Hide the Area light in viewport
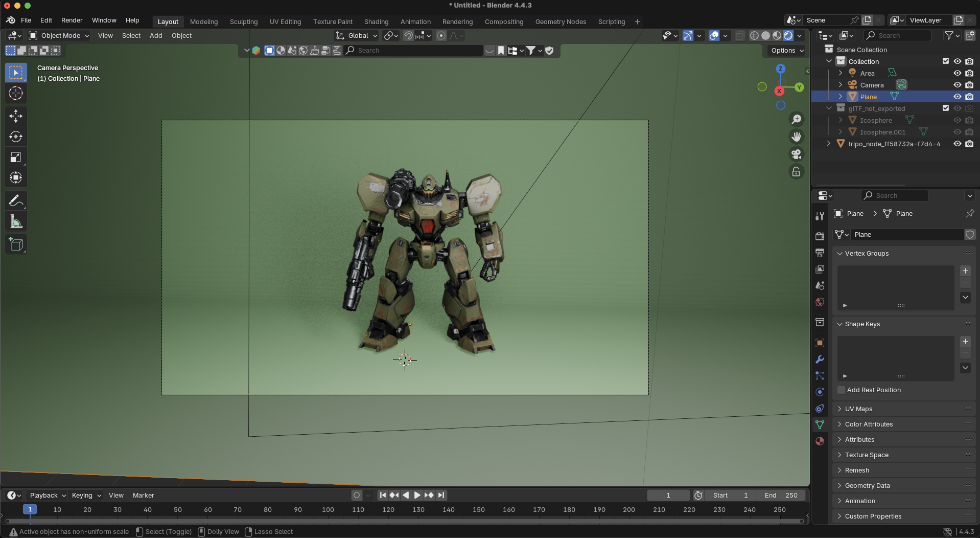The image size is (980, 538). [x=957, y=73]
